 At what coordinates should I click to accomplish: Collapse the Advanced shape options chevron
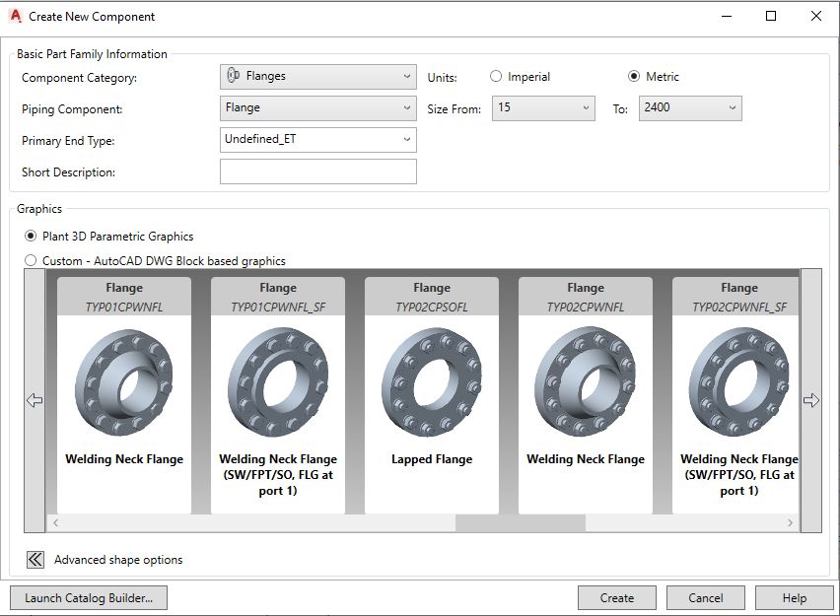pos(35,560)
